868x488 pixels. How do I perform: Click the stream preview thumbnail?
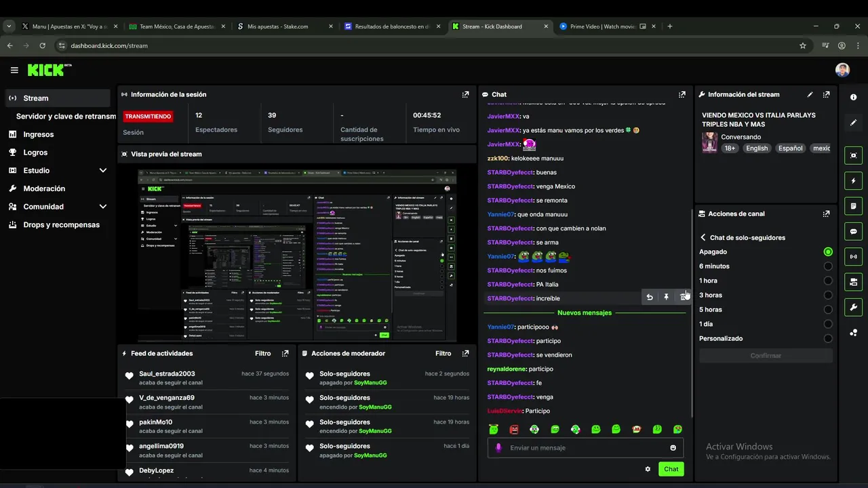[x=297, y=255]
